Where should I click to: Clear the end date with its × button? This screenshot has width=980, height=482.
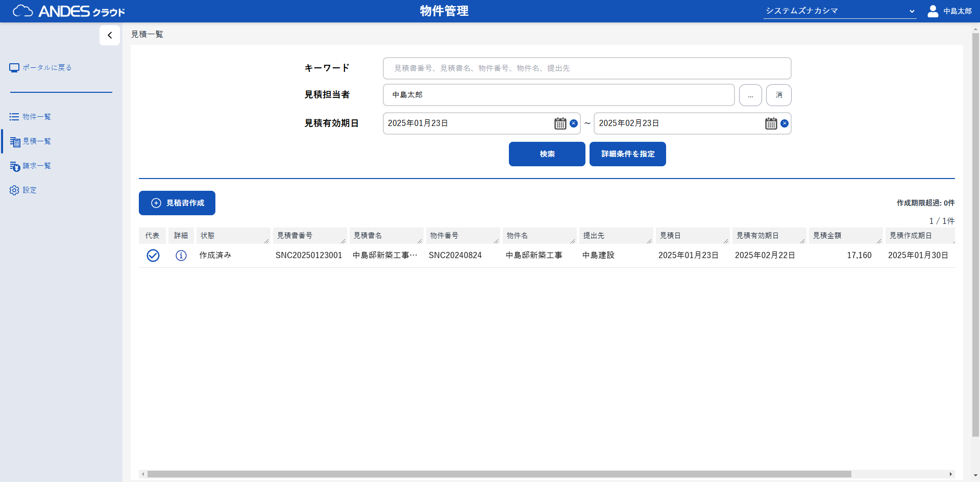coord(785,123)
